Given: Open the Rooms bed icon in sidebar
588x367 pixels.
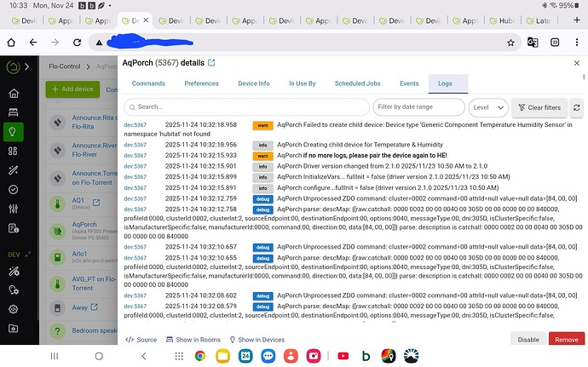Looking at the screenshot, I should coord(14,112).
